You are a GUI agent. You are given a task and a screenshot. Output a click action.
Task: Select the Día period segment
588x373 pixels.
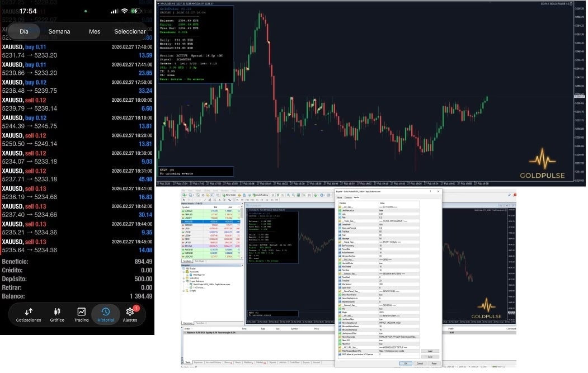[x=23, y=31]
